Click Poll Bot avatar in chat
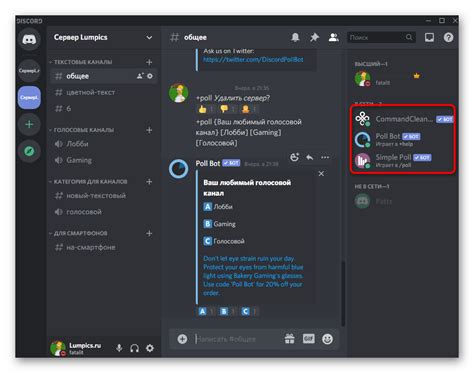The image size is (474, 373). pos(179,169)
